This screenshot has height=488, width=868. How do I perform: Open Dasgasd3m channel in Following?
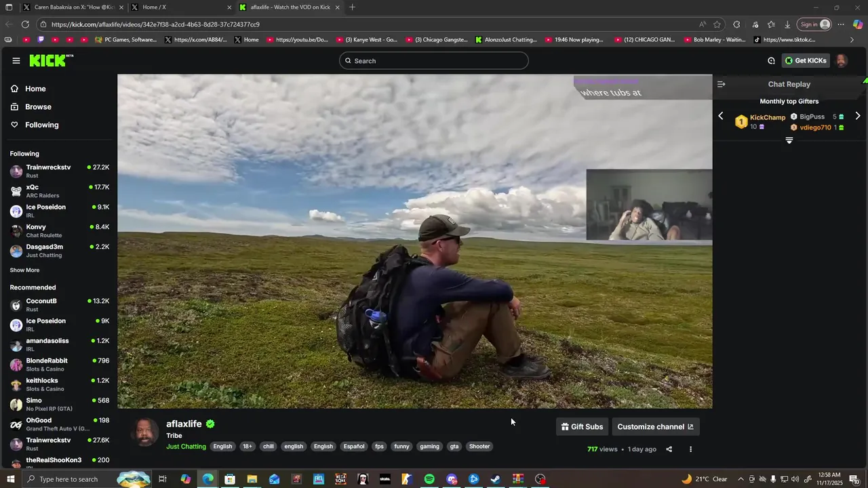coord(60,251)
